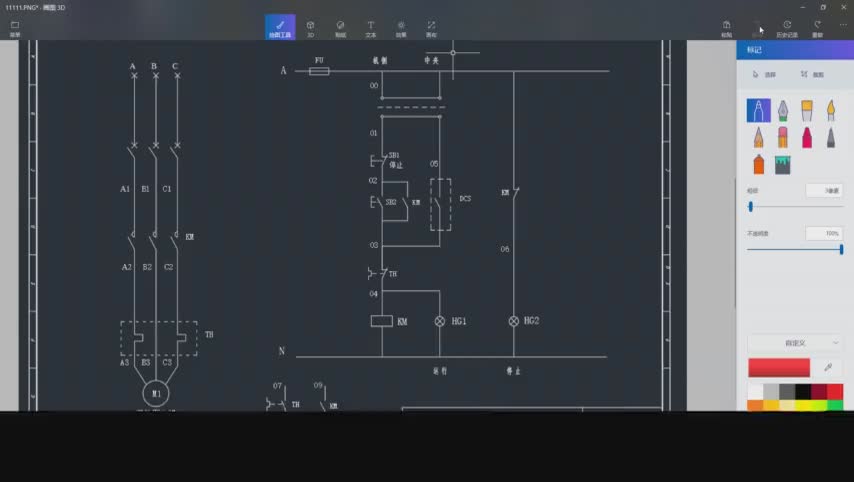Select the orange Spray can brush

tap(758, 164)
